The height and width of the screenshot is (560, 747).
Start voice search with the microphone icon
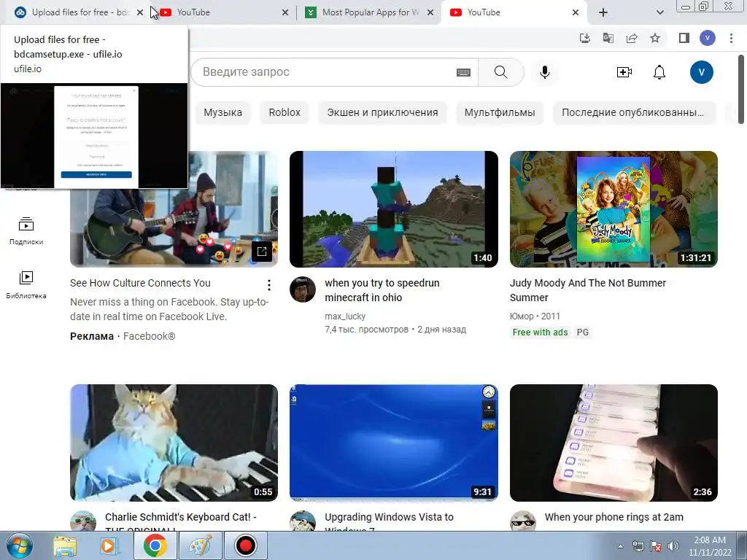[544, 72]
